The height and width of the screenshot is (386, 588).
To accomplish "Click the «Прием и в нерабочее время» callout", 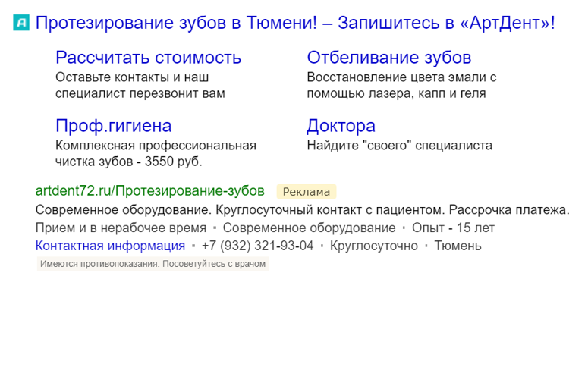I will coord(121,228).
